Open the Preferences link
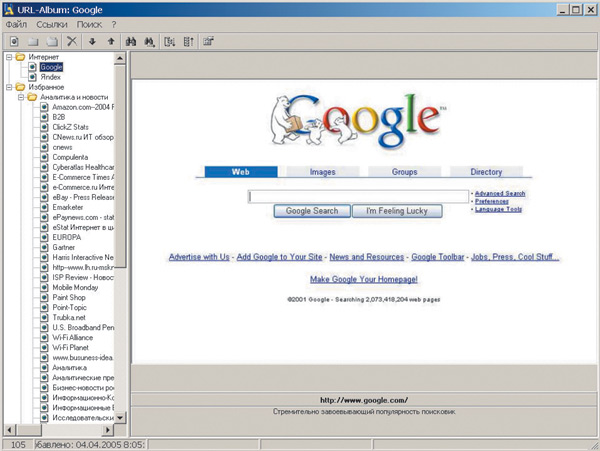The image size is (600, 451). (x=492, y=201)
